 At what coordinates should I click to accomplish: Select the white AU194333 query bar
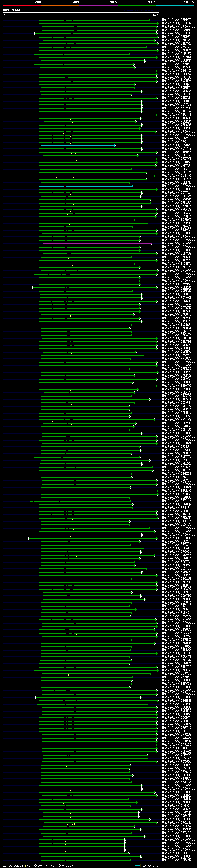coord(81,13)
